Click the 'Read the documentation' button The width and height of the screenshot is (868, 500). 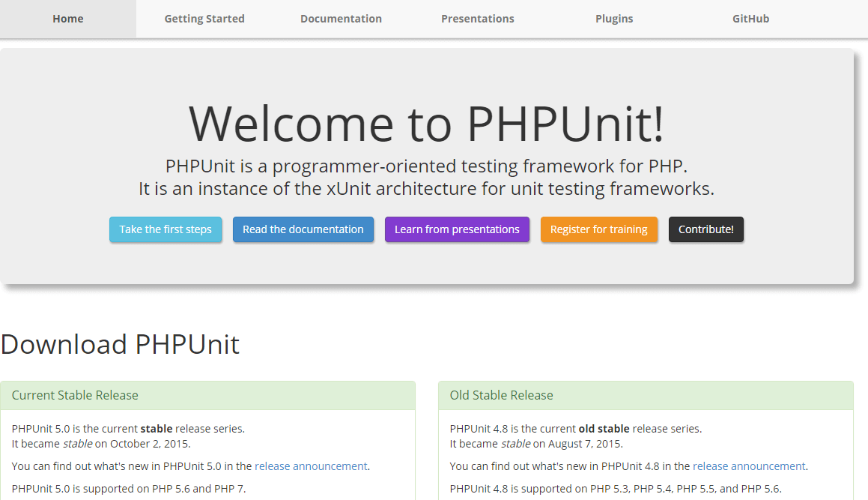(303, 229)
